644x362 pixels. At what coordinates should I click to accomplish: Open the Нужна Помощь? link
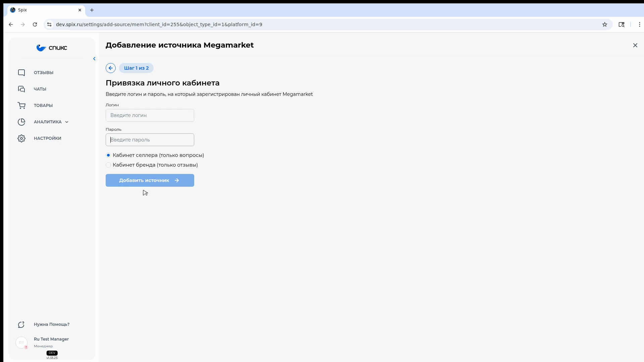pyautogui.click(x=52, y=324)
